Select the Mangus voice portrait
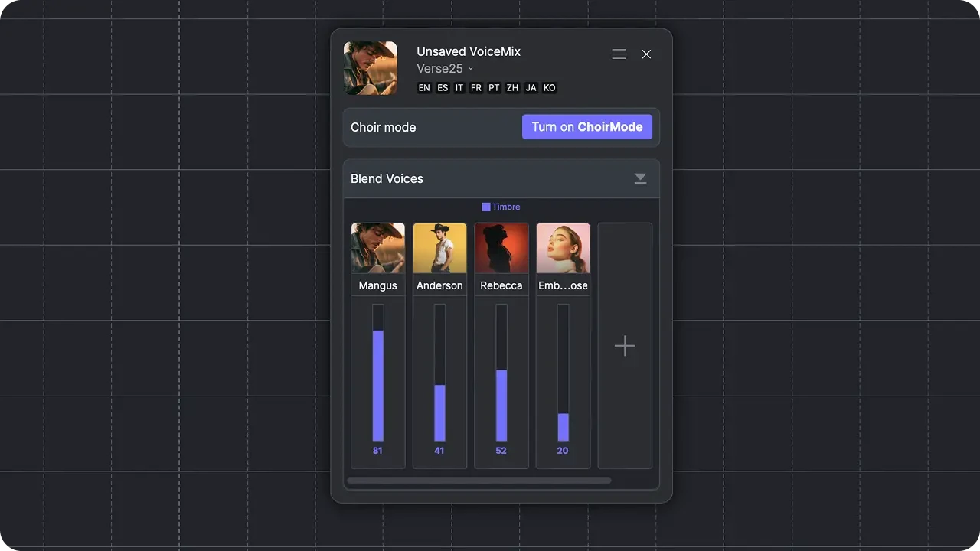The height and width of the screenshot is (551, 980). tap(378, 248)
